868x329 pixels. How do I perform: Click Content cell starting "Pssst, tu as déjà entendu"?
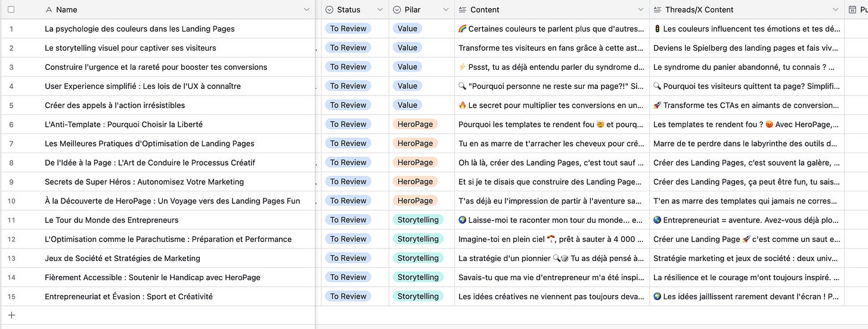pos(552,67)
